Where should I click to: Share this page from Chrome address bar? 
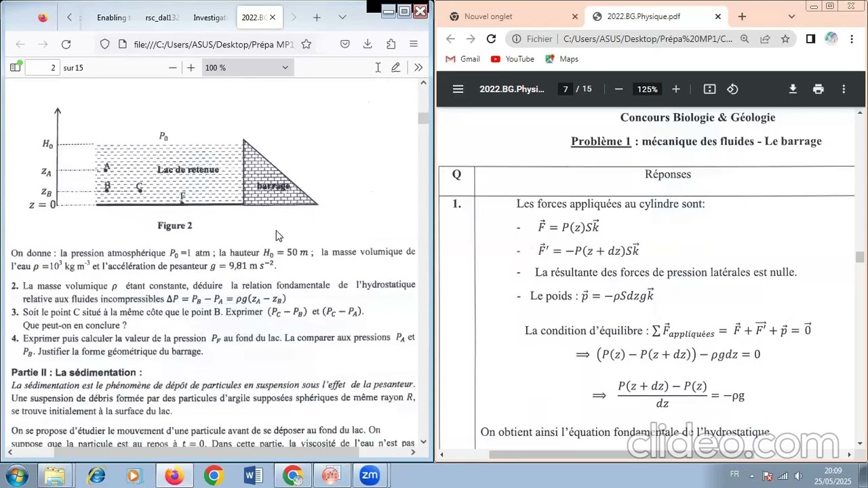tap(765, 39)
